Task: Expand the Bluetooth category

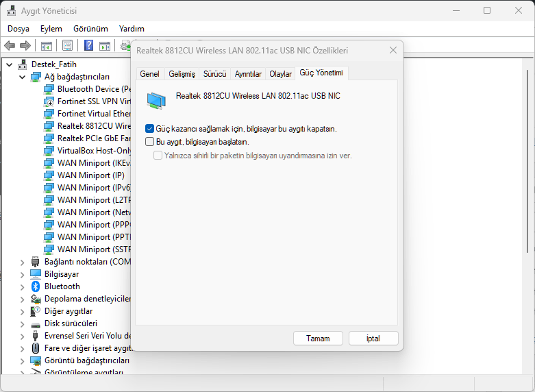Action: point(22,287)
